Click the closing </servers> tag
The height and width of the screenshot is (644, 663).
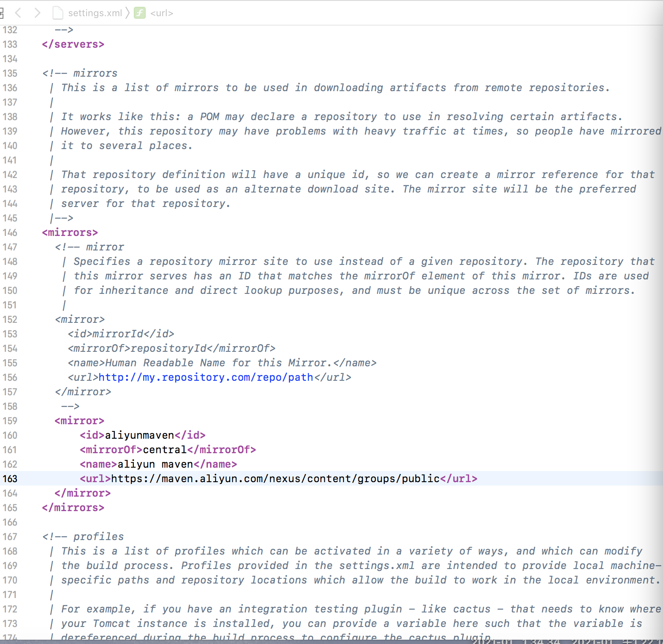tap(73, 44)
